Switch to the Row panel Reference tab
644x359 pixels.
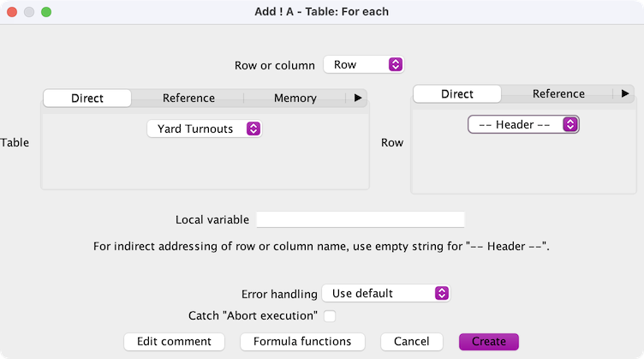click(558, 94)
